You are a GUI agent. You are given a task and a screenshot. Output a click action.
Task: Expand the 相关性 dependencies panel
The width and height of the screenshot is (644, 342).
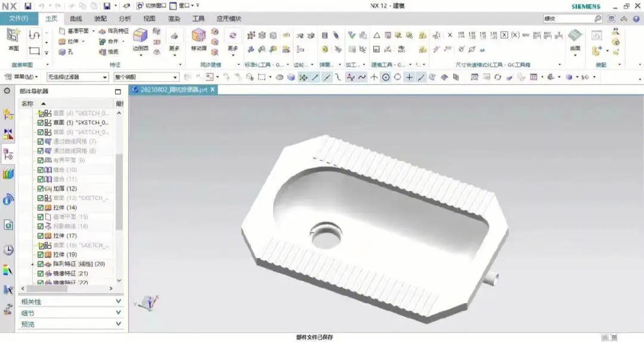tap(71, 301)
